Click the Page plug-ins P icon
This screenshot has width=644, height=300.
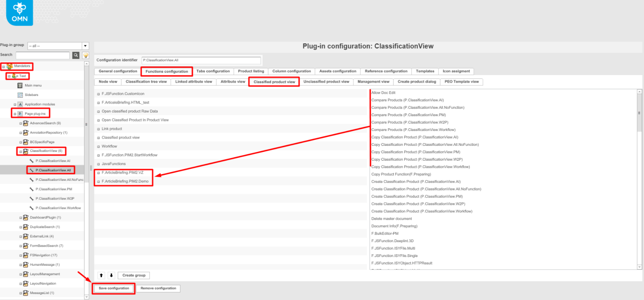click(20, 113)
